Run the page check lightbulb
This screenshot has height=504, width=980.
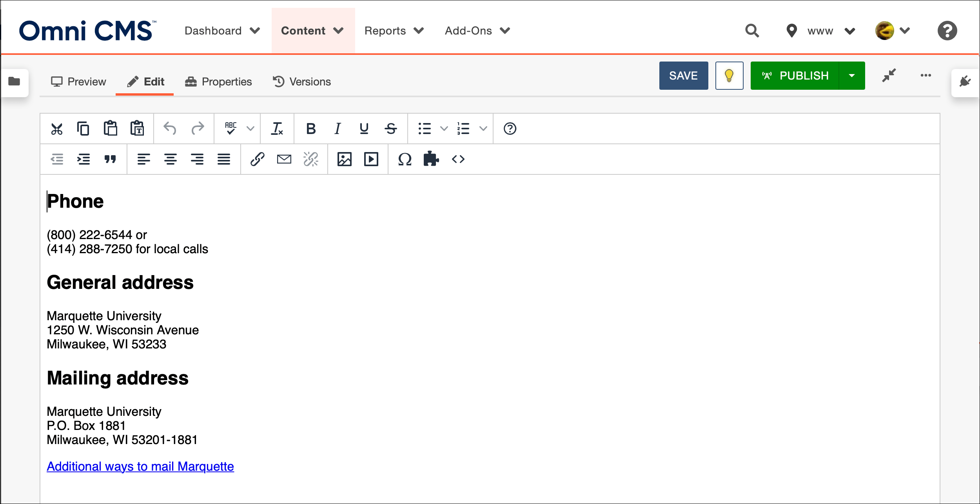click(x=729, y=76)
